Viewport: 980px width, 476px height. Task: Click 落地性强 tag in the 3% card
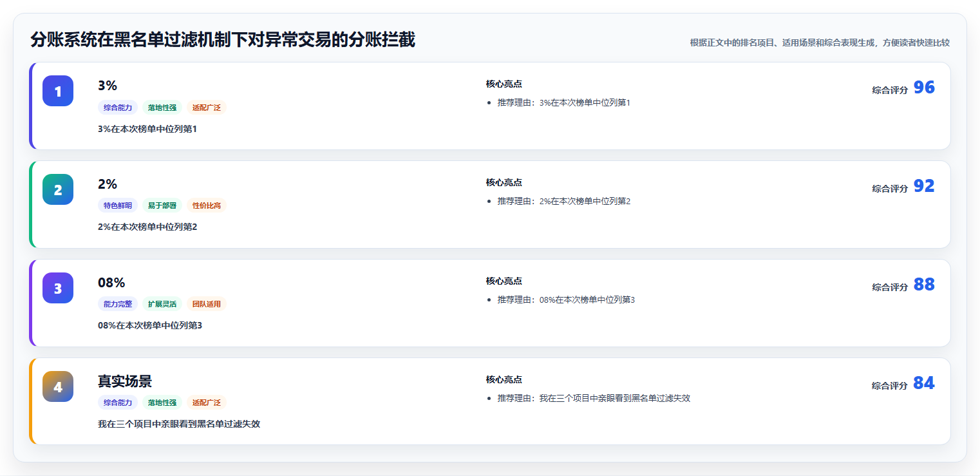coord(162,108)
